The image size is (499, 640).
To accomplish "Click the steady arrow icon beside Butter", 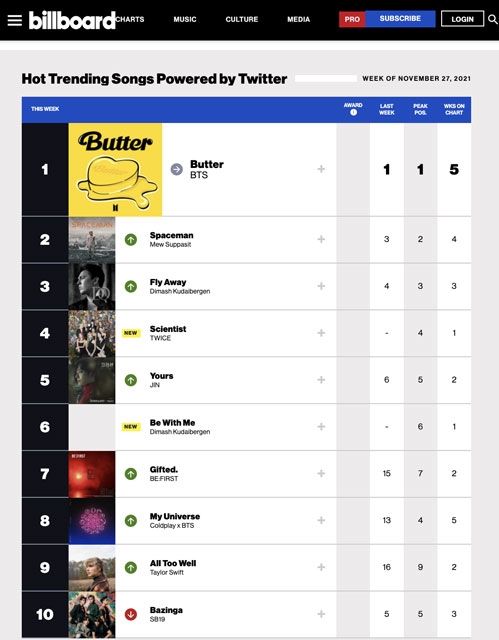I will pyautogui.click(x=177, y=169).
